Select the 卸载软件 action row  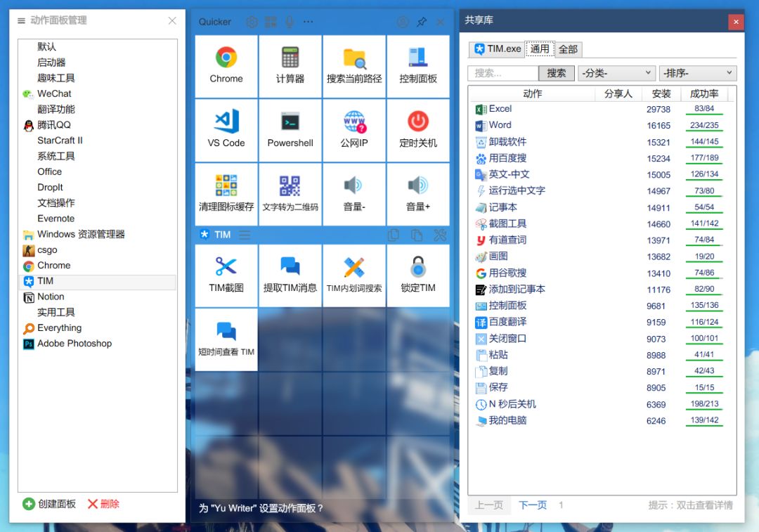tap(600, 142)
